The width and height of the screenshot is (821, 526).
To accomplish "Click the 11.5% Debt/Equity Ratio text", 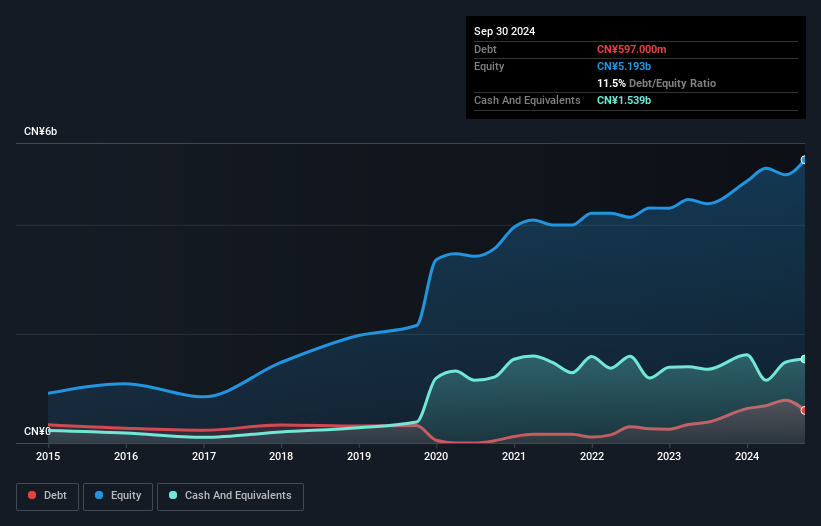I will tap(656, 83).
